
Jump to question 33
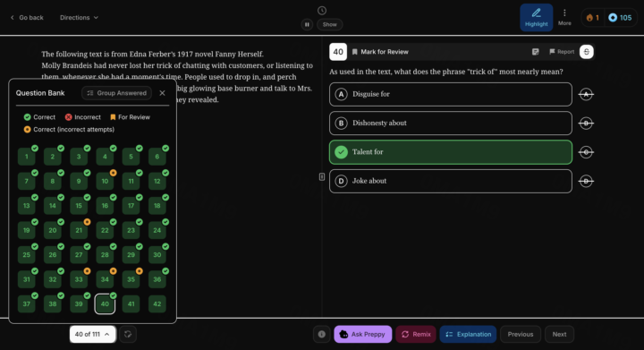tap(79, 279)
